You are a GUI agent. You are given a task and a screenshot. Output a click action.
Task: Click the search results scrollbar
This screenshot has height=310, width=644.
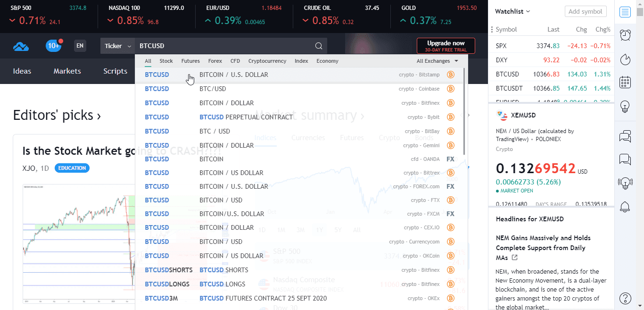point(464,112)
